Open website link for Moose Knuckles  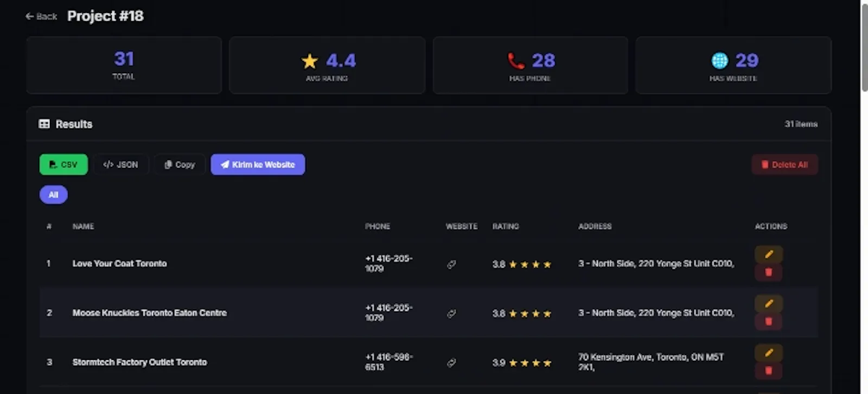(x=451, y=314)
